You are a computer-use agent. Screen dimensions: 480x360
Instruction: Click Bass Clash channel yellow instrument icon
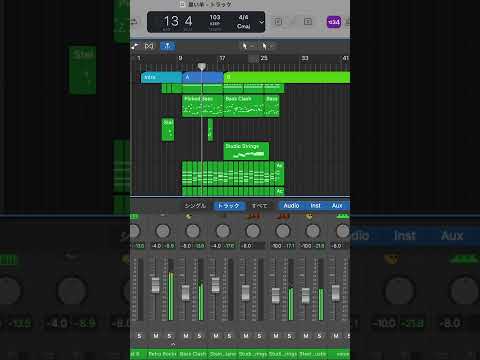click(189, 216)
